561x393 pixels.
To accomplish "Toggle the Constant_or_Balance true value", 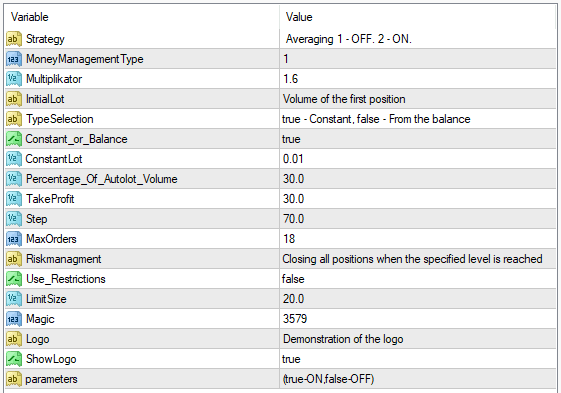I will pyautogui.click(x=418, y=139).
